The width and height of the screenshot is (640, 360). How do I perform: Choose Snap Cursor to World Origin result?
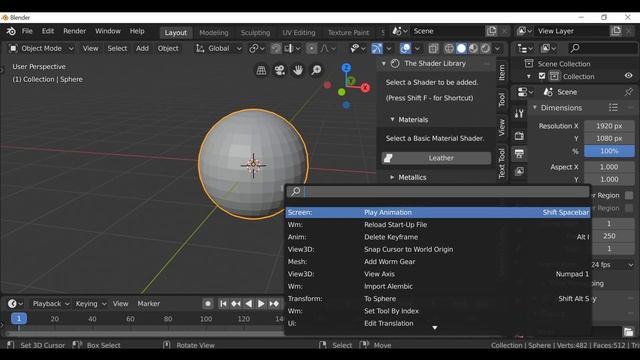(x=438, y=249)
